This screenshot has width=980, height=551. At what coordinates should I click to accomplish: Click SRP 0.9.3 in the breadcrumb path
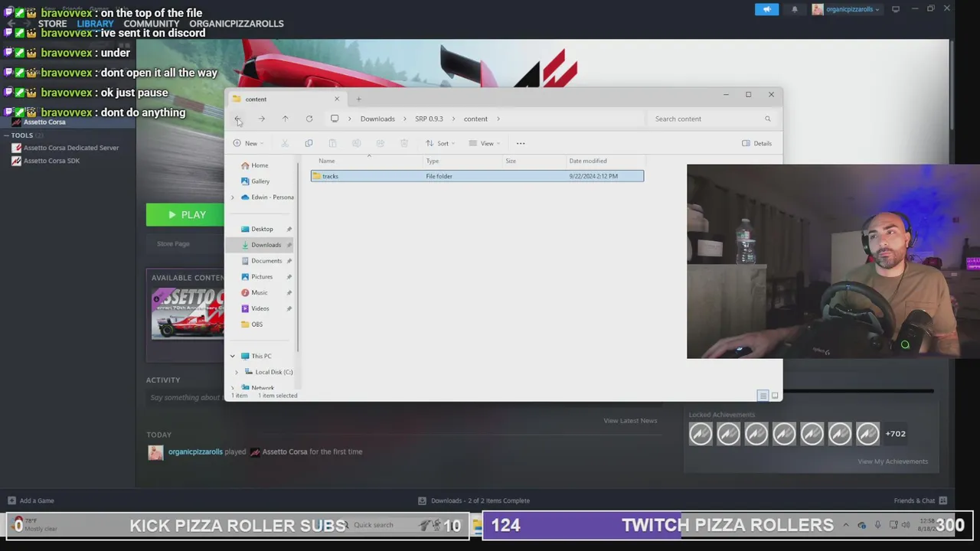tap(429, 119)
